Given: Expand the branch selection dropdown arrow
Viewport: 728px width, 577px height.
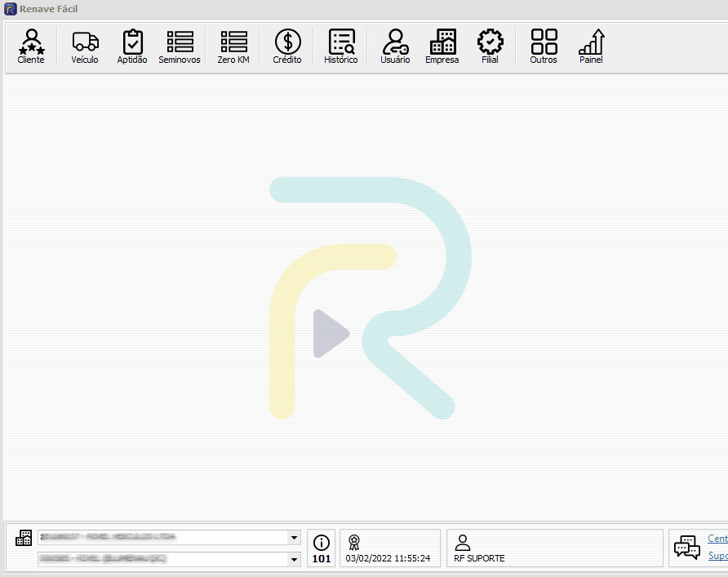Looking at the screenshot, I should pyautogui.click(x=294, y=559).
